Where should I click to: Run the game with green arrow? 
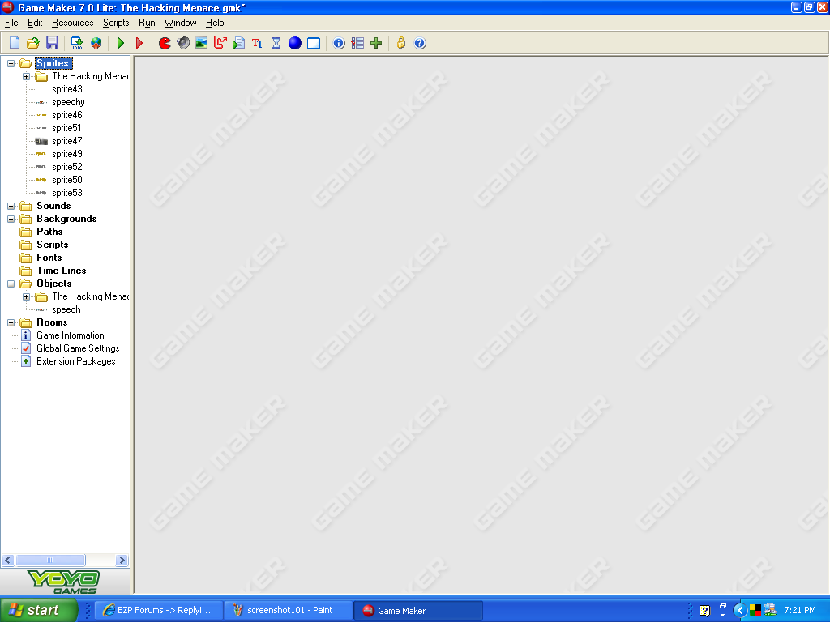point(121,43)
